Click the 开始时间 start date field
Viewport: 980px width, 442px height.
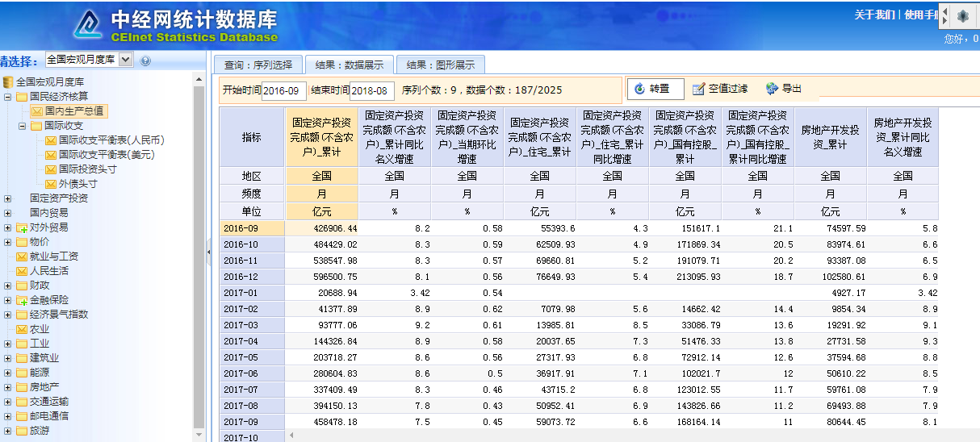click(283, 90)
